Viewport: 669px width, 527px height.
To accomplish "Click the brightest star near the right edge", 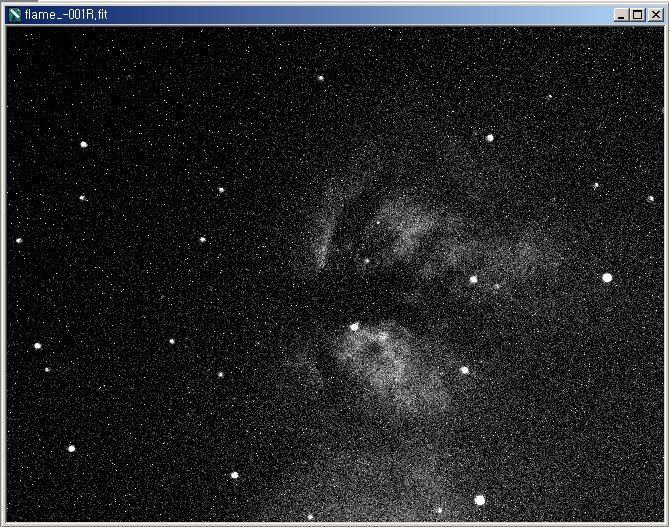I will coord(607,277).
